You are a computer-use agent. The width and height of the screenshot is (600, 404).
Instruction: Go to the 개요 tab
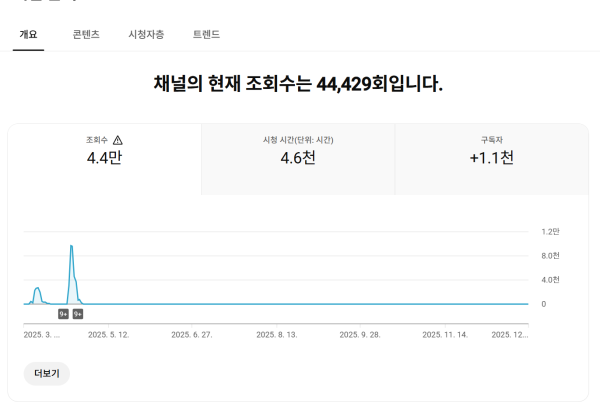coord(28,34)
